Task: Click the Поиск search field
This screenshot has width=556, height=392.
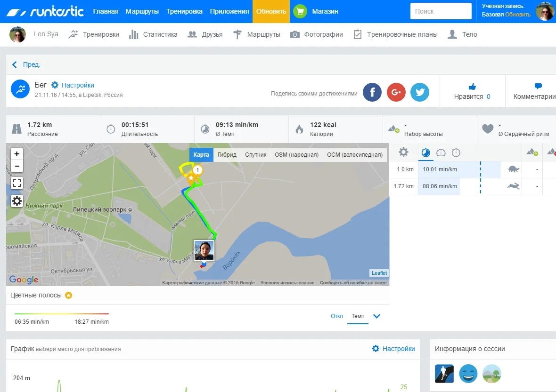Action: point(441,11)
